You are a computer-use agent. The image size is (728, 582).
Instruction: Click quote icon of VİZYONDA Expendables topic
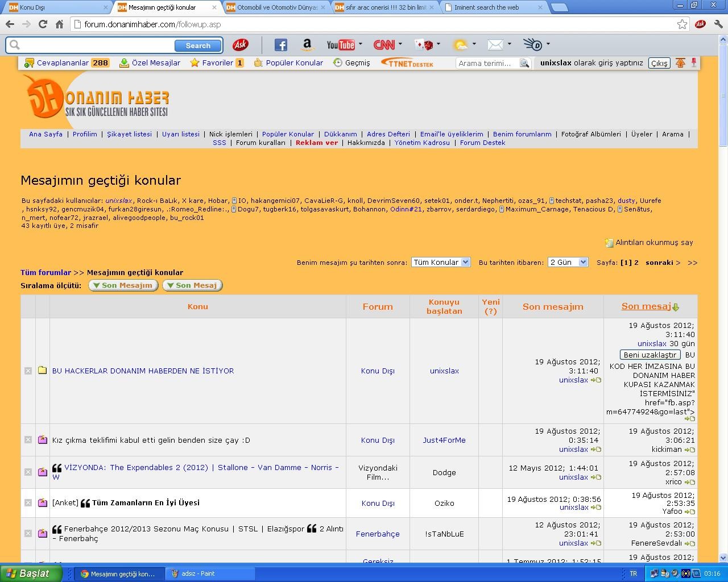pyautogui.click(x=57, y=468)
